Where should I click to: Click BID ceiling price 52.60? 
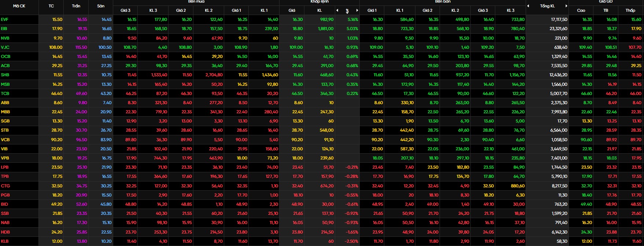(82, 204)
